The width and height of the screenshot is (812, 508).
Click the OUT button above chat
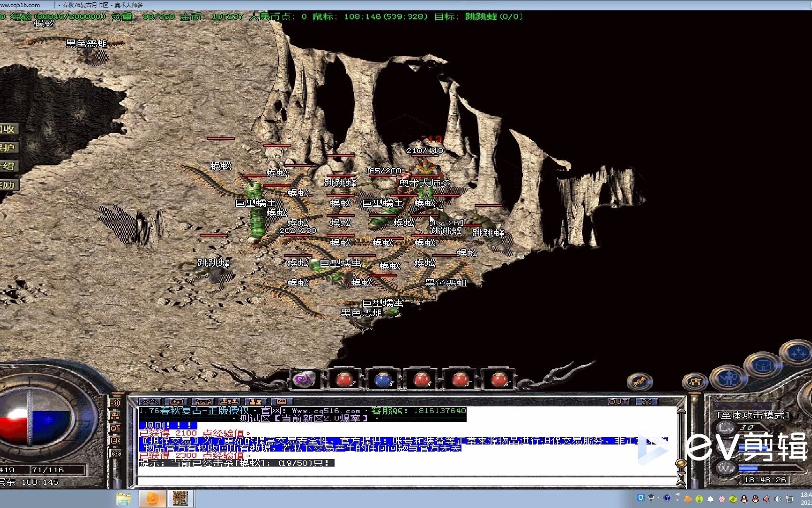click(618, 402)
